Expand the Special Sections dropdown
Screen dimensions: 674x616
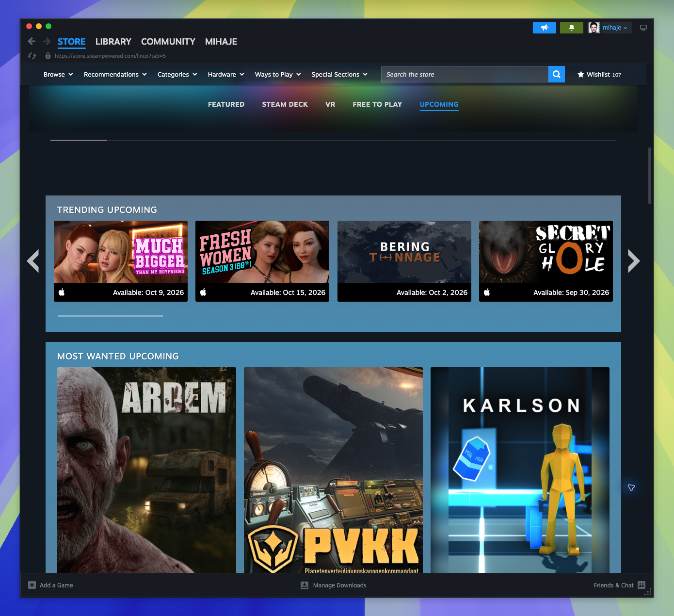(x=339, y=74)
